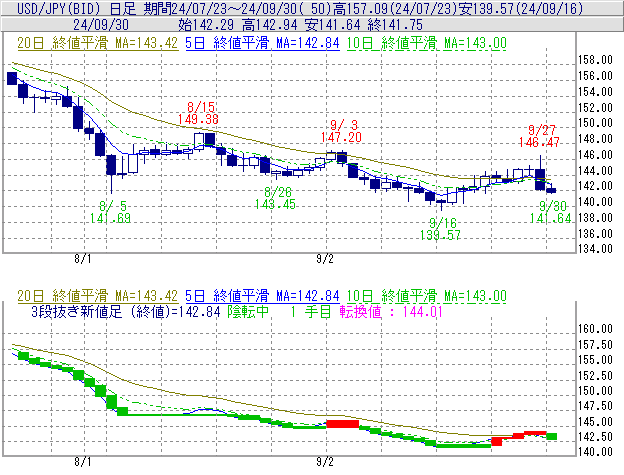Click the red line-break block near 9/2
Screen dimensions: 624x475
343,424
